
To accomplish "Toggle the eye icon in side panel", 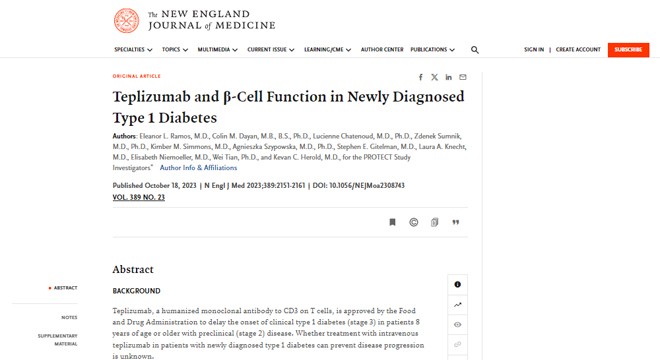I will [x=458, y=325].
